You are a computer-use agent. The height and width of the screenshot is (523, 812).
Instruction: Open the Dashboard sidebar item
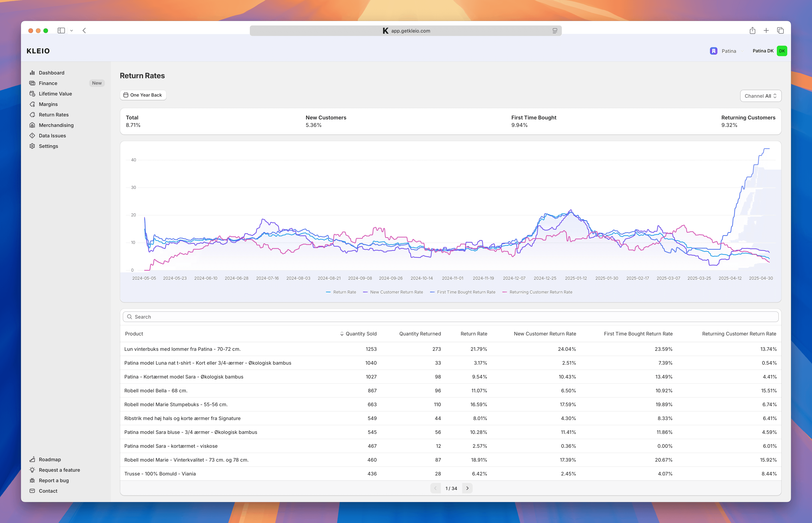click(51, 73)
